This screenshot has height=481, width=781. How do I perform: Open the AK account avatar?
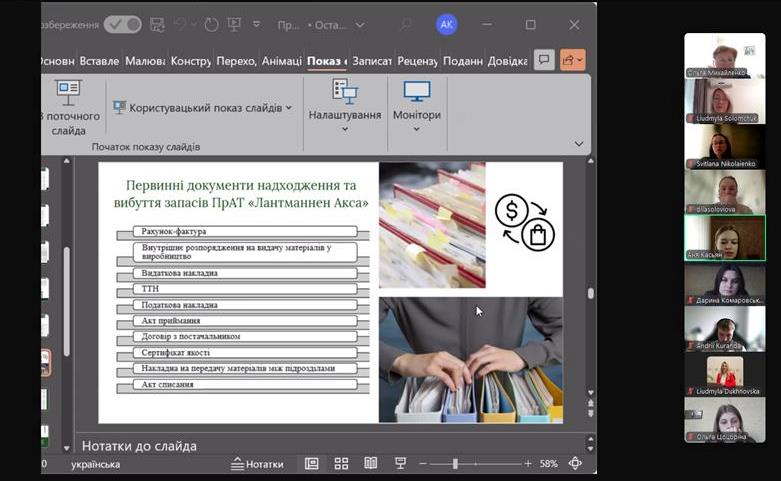pyautogui.click(x=447, y=24)
